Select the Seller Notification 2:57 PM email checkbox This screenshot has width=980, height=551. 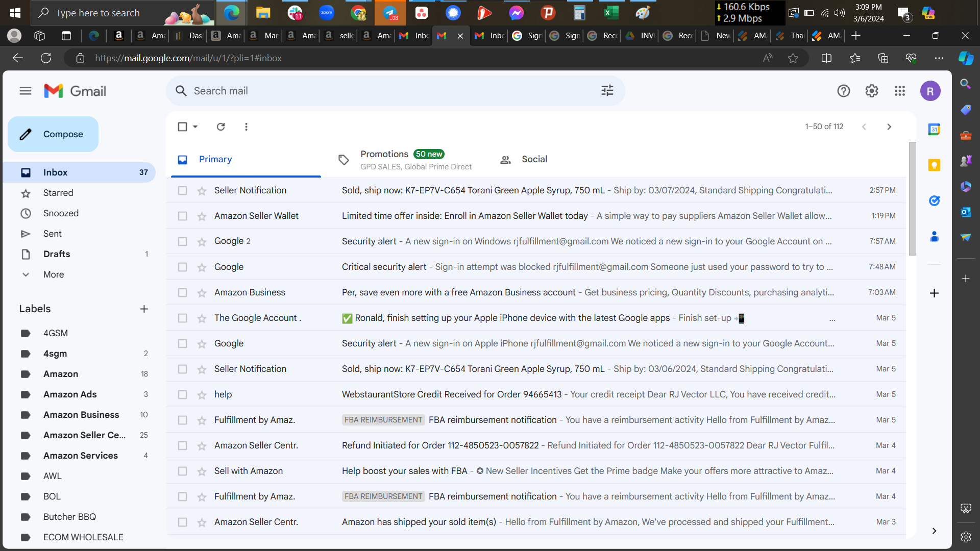click(x=182, y=191)
